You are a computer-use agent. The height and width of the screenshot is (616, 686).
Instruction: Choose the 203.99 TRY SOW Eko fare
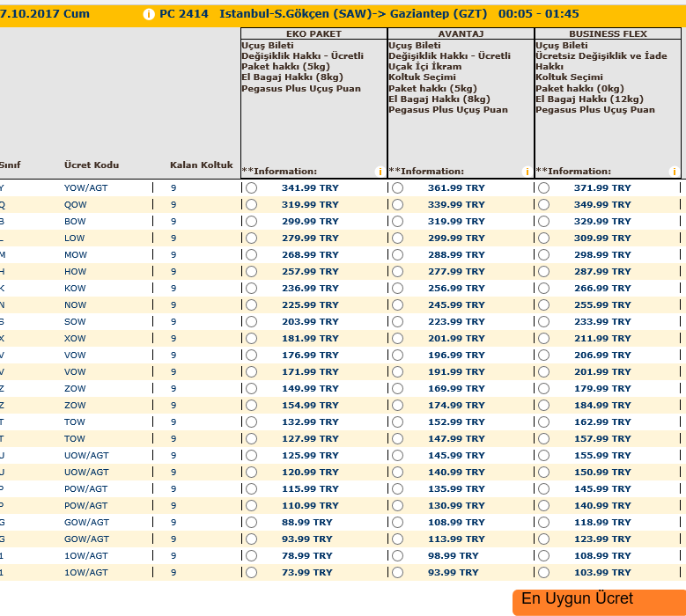tap(252, 322)
